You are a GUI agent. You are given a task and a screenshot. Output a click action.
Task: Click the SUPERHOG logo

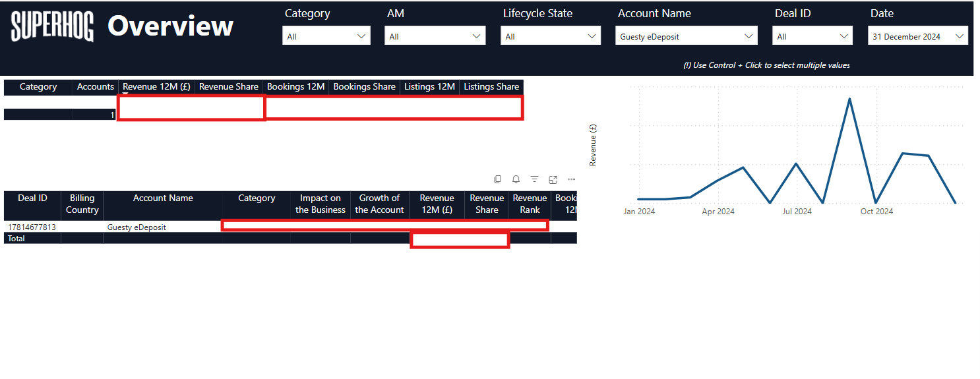click(52, 27)
